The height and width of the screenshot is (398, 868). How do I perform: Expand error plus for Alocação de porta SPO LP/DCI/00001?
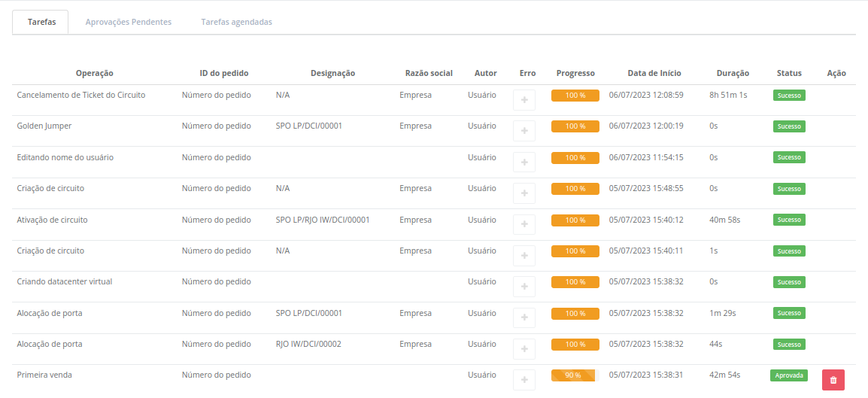pyautogui.click(x=524, y=318)
